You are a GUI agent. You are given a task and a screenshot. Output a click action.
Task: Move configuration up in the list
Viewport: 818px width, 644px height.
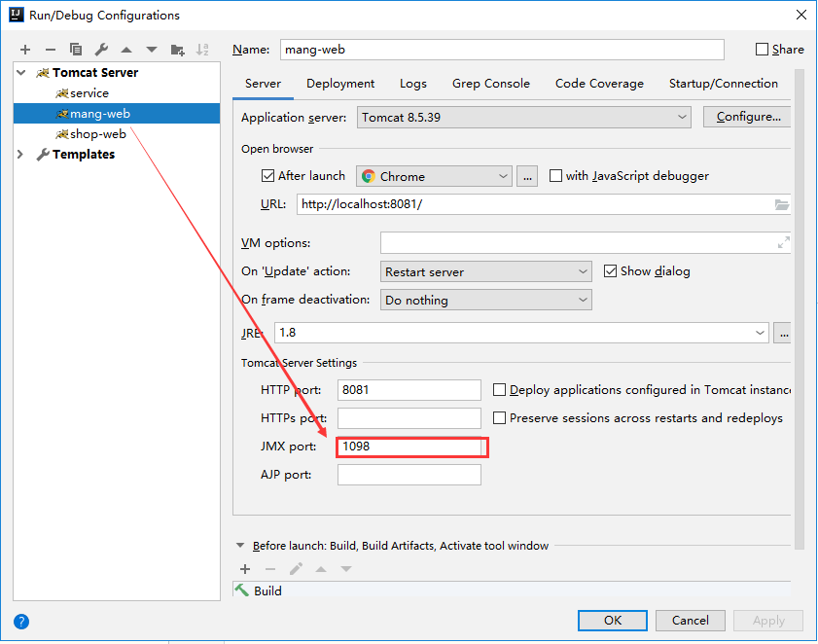[x=126, y=50]
